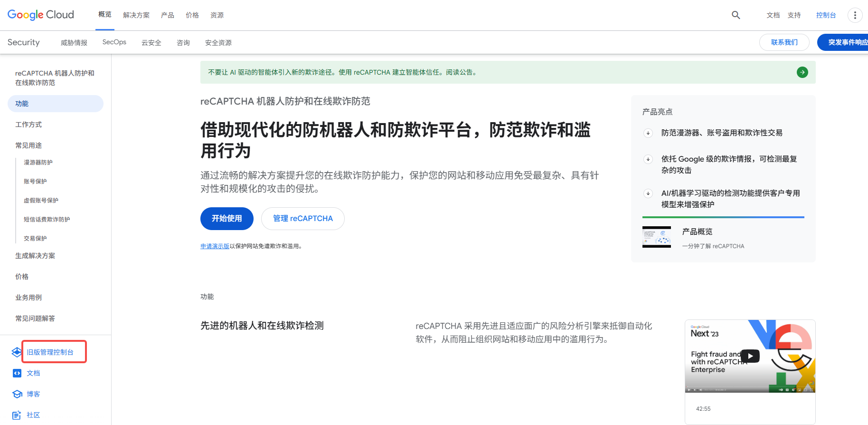This screenshot has width=868, height=425.
Task: Click the 联系我们 button
Action: click(784, 42)
